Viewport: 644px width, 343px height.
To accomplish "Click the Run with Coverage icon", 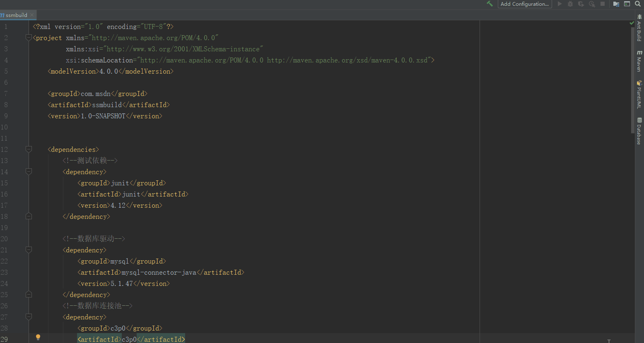I will click(x=581, y=4).
